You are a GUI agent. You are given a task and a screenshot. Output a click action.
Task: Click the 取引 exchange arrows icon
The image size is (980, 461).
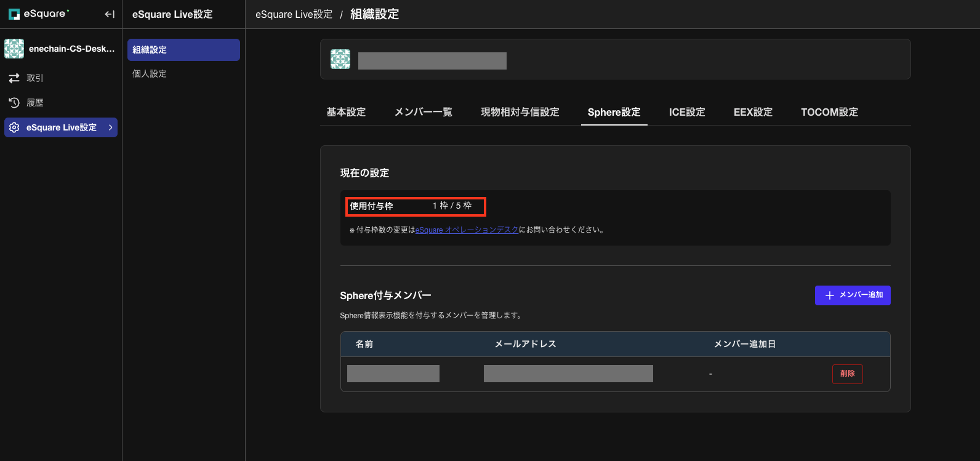point(14,78)
